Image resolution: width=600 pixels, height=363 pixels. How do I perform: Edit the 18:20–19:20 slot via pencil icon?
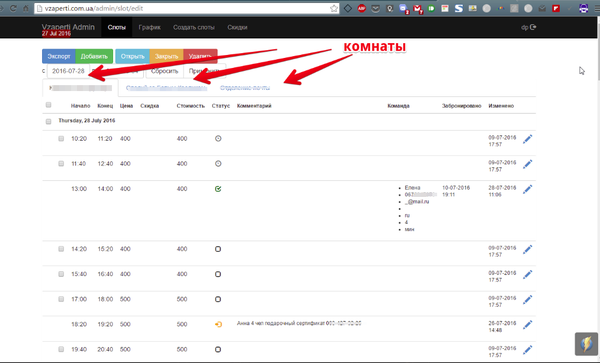528,325
